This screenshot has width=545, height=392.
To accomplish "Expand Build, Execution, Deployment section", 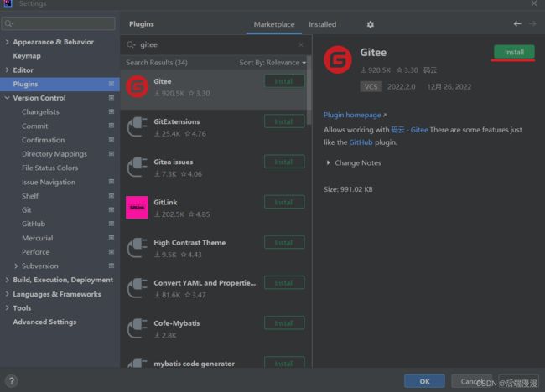I will (7, 280).
